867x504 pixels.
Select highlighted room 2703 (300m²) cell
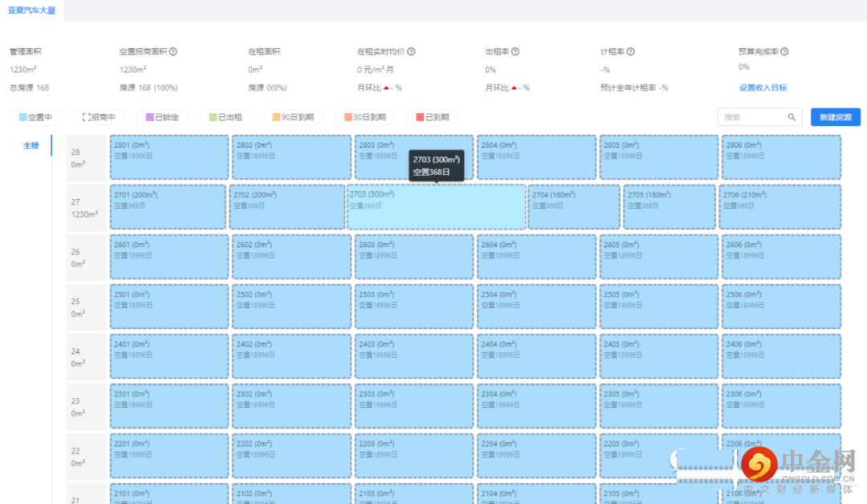point(436,207)
